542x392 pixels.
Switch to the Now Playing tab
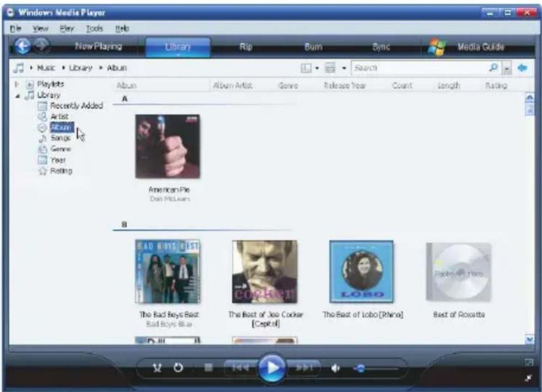[99, 46]
